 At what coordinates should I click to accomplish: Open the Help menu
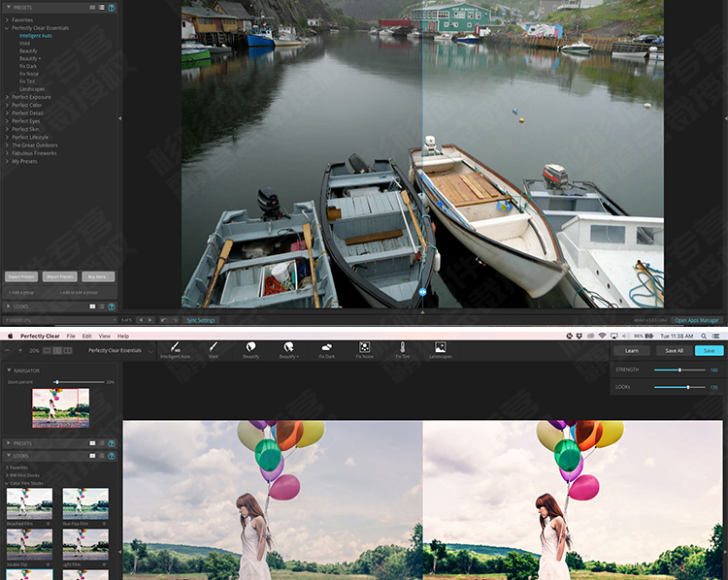point(123,336)
